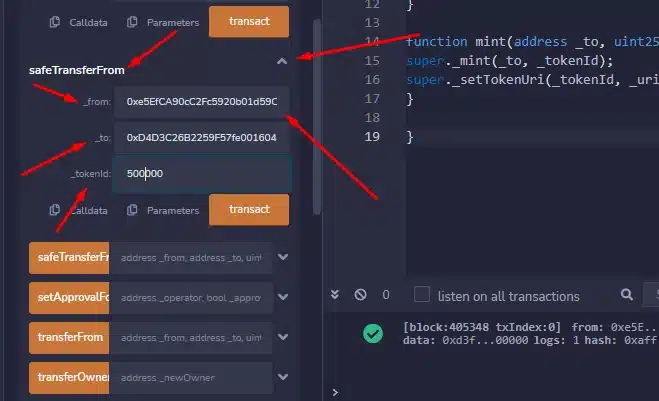Image resolution: width=659 pixels, height=401 pixels.
Task: Click the transferFrom function button
Action: pyautogui.click(x=69, y=338)
